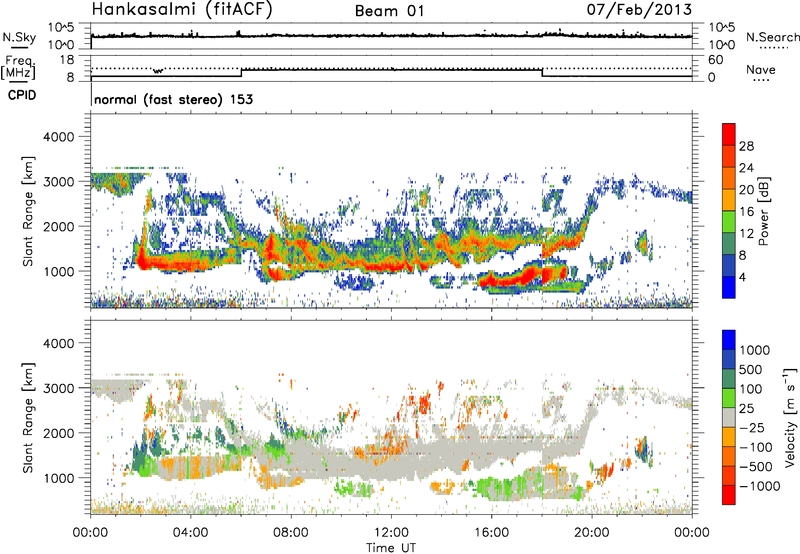
Task: Click the '1000' tick at the Velocity scale's top
Action: click(754, 350)
